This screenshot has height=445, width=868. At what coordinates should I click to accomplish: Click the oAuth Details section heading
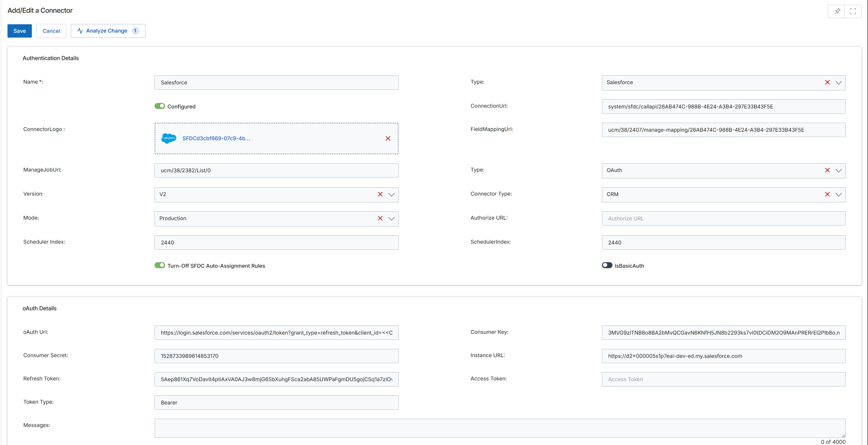(x=39, y=309)
